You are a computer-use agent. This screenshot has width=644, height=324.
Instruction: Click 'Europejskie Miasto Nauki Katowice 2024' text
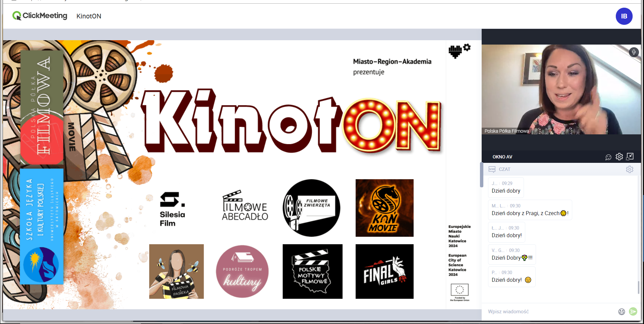[460, 236]
